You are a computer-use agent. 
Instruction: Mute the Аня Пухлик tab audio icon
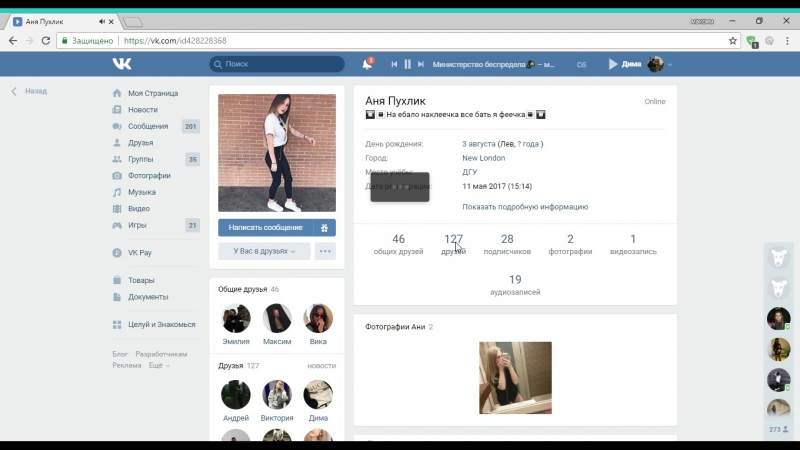pos(102,21)
